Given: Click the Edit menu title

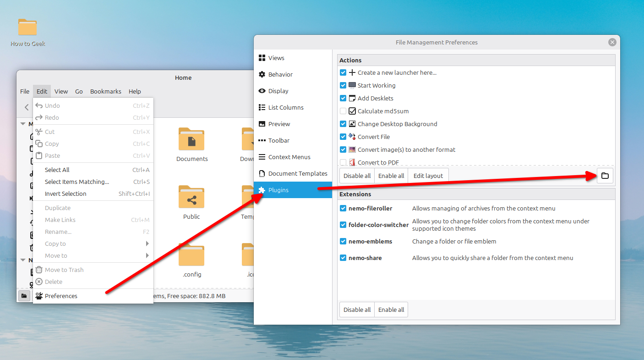Looking at the screenshot, I should click(42, 91).
